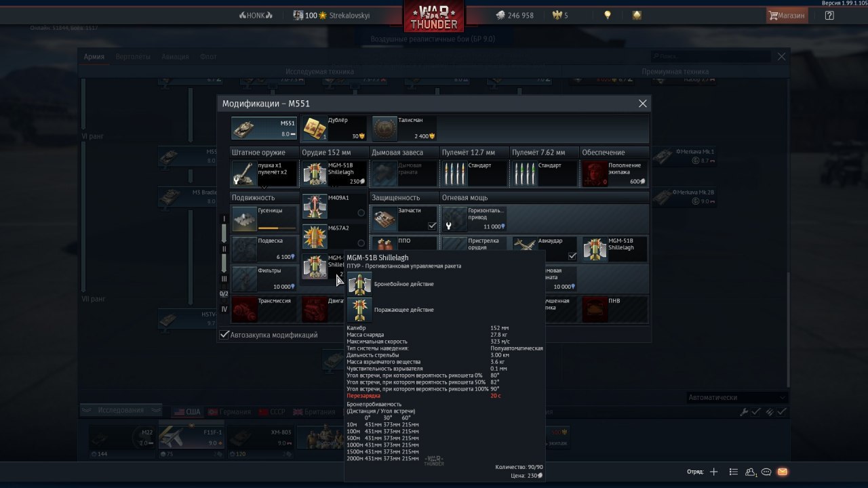Screen dimensions: 868x488
Task: Select the Двигатель engine modification
Action: click(x=323, y=308)
